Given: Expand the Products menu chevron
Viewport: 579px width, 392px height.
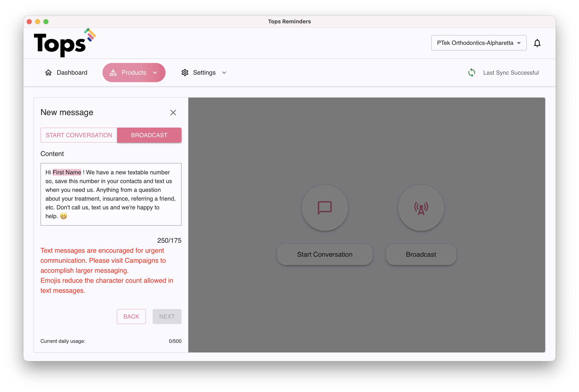Looking at the screenshot, I should point(155,73).
